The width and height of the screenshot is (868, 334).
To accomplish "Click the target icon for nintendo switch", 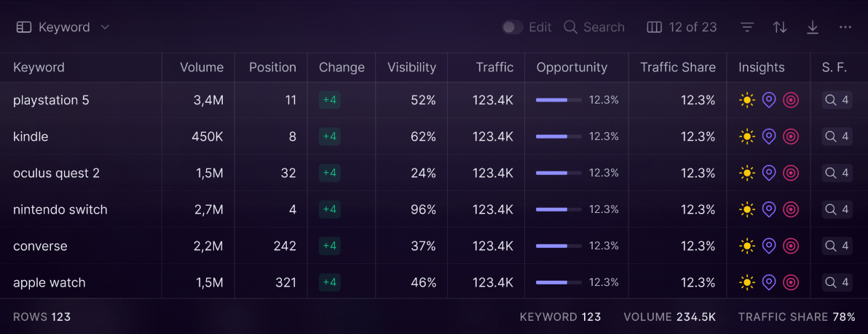I will (x=791, y=209).
